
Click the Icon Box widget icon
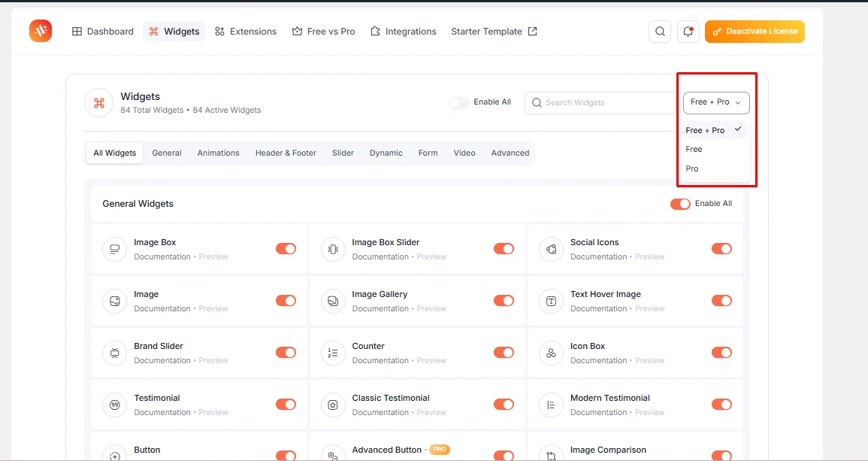(551, 353)
